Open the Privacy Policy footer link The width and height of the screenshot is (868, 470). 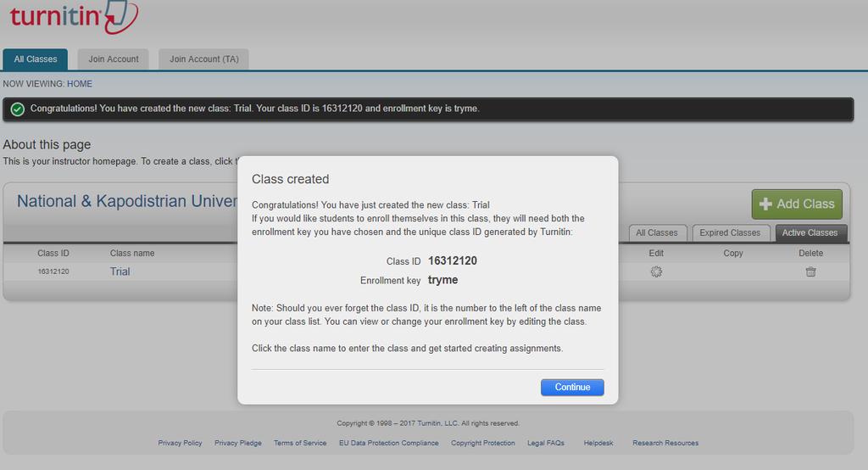pos(180,443)
